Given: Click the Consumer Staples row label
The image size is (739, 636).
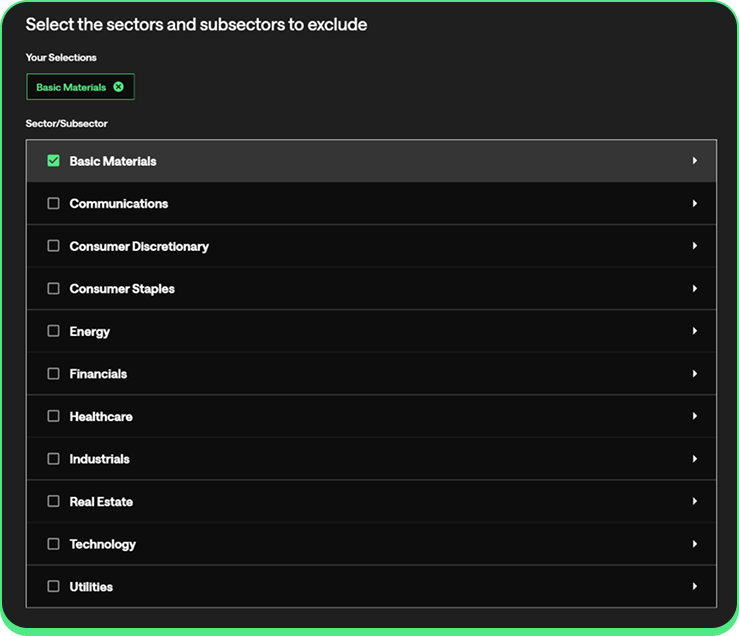Looking at the screenshot, I should tap(122, 289).
